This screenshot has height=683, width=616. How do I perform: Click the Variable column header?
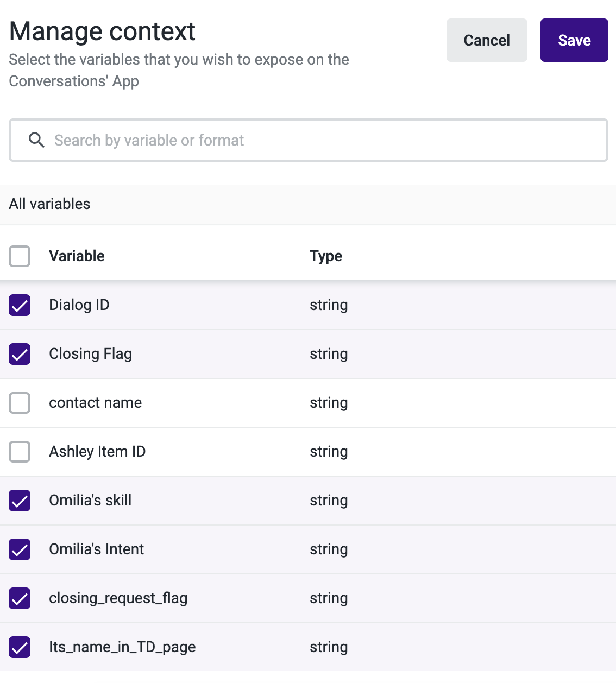pyautogui.click(x=77, y=256)
